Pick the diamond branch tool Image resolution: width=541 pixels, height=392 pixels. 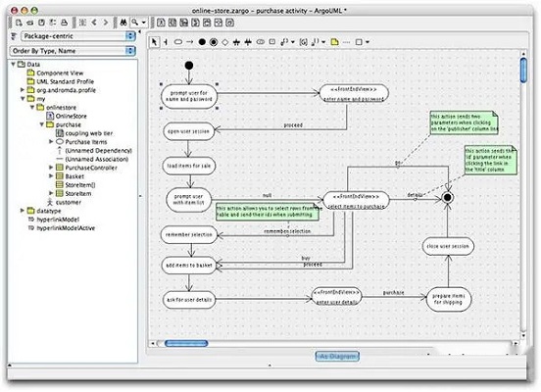coord(225,42)
